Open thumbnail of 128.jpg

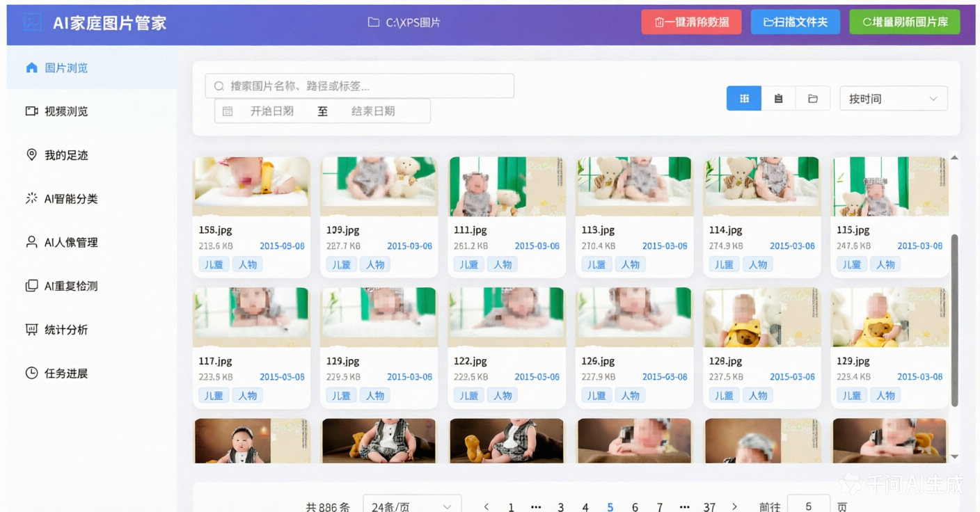(x=762, y=317)
